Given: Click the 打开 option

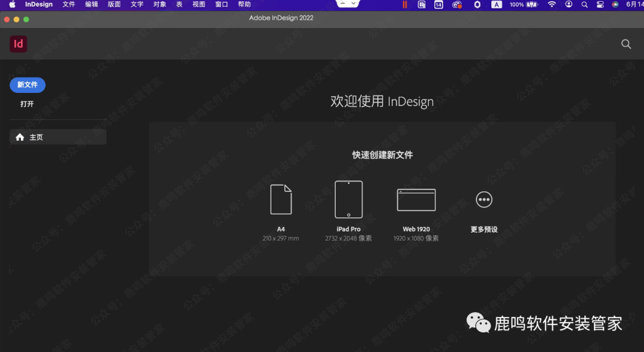Looking at the screenshot, I should tap(27, 103).
